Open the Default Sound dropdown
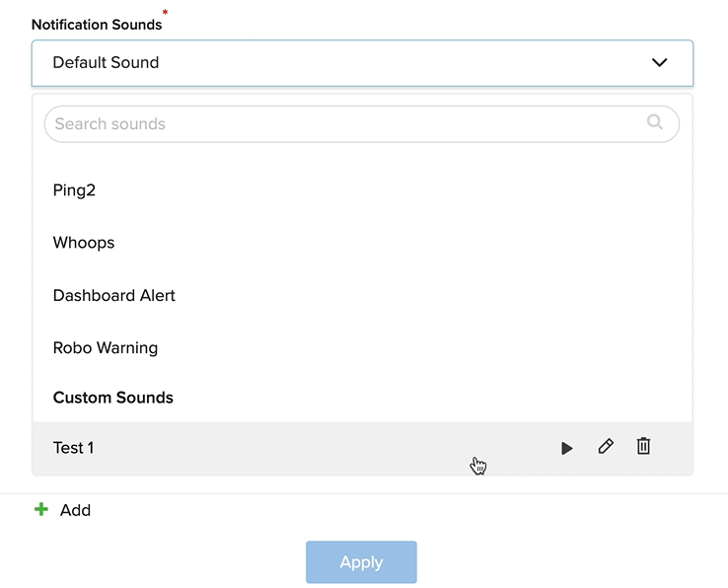This screenshot has width=728, height=588. pos(362,63)
